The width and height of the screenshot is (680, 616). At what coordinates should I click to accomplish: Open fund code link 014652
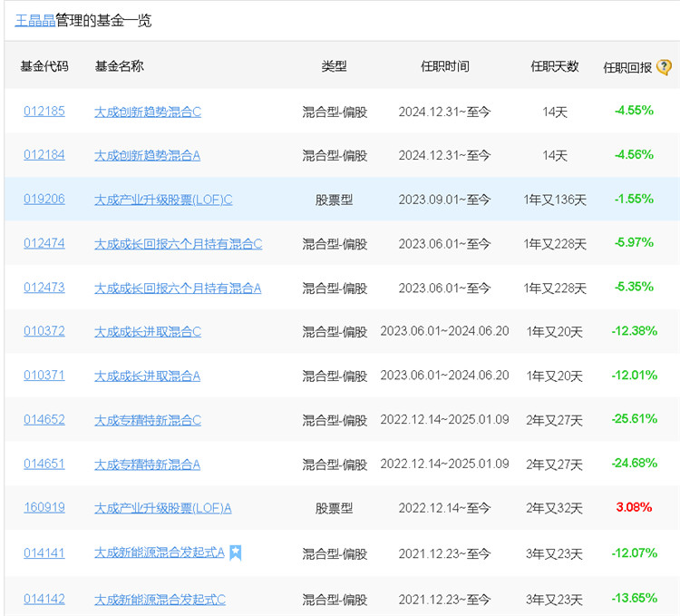tap(44, 419)
